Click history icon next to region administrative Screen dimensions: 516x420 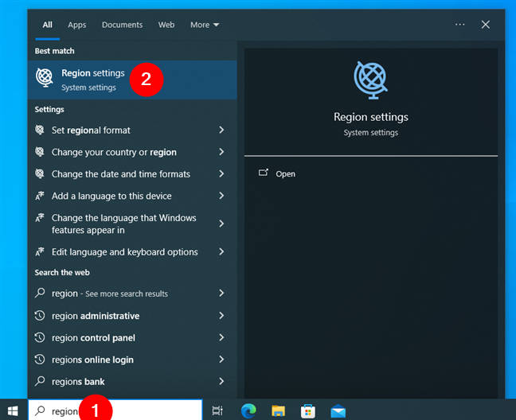point(40,316)
